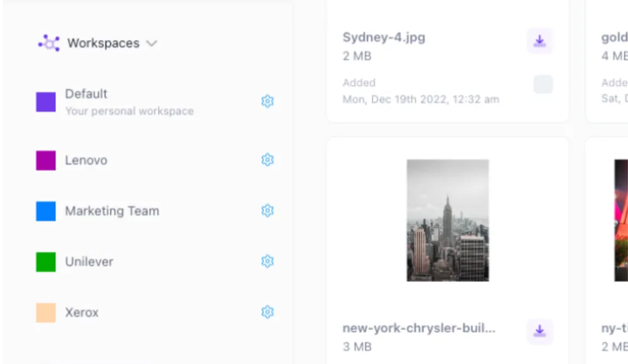The width and height of the screenshot is (628, 364).
Task: Click the '2 MB' size under Sydney-4.jpg
Action: pos(357,56)
